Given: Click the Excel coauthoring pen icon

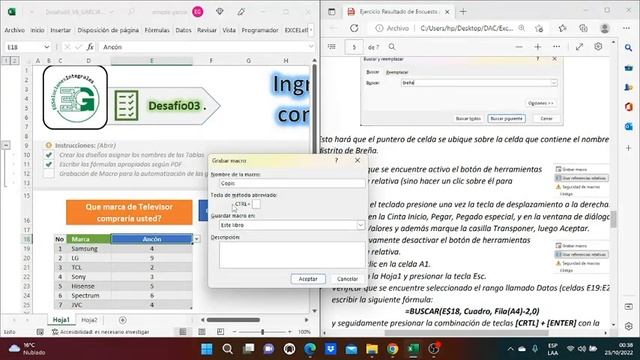Looking at the screenshot, I should click(x=241, y=12).
